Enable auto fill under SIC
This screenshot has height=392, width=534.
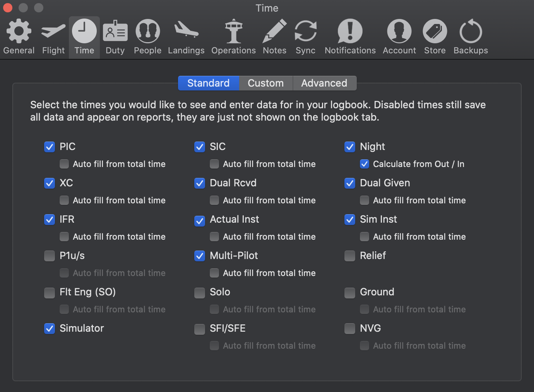coord(214,164)
